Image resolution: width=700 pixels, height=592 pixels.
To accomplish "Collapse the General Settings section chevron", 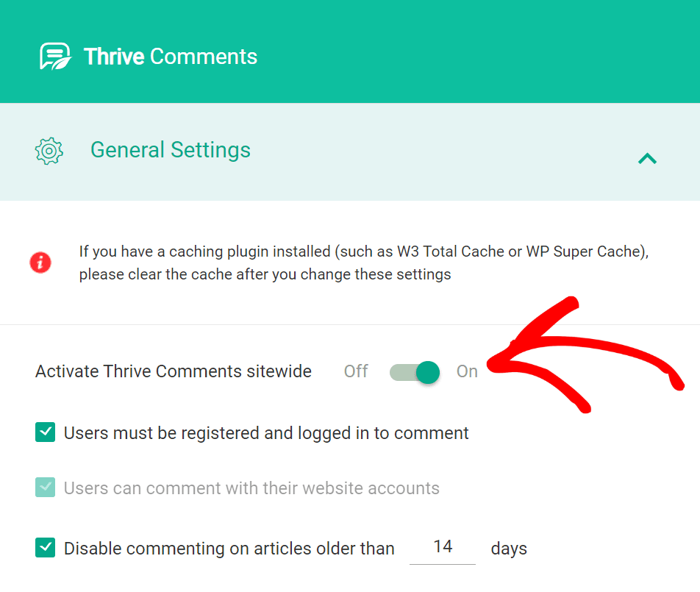I will click(x=647, y=157).
